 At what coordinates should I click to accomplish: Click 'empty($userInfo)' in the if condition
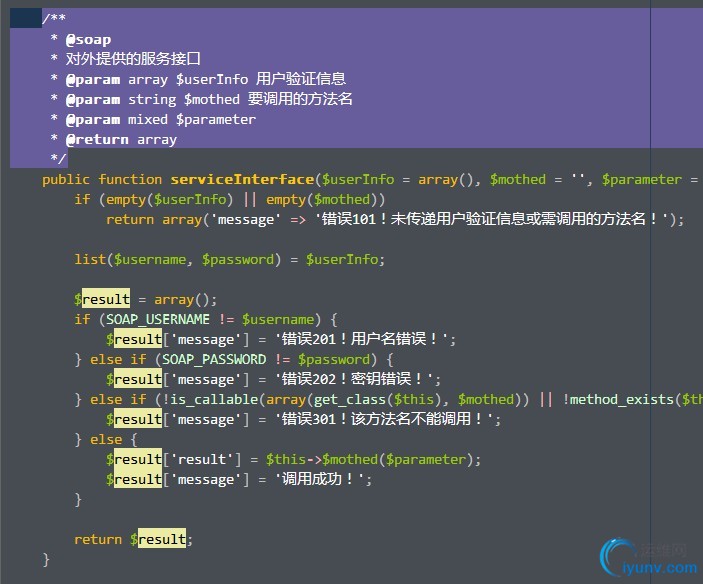(x=169, y=199)
